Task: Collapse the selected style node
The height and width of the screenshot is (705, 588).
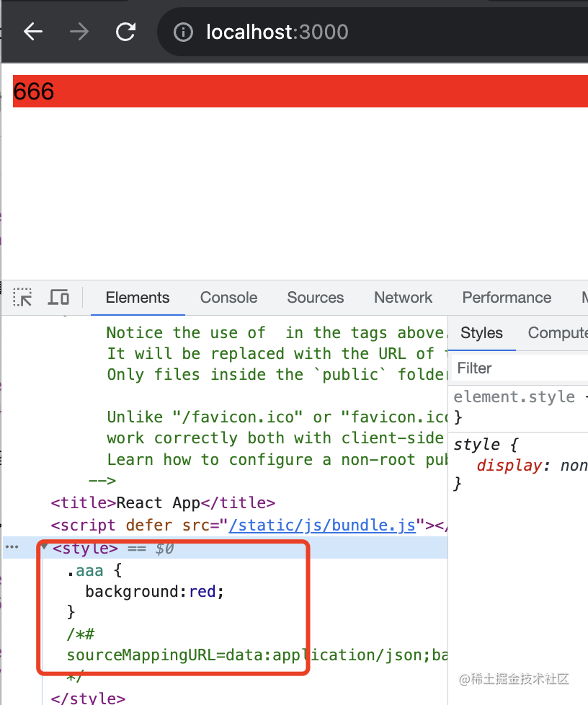Action: [x=45, y=547]
